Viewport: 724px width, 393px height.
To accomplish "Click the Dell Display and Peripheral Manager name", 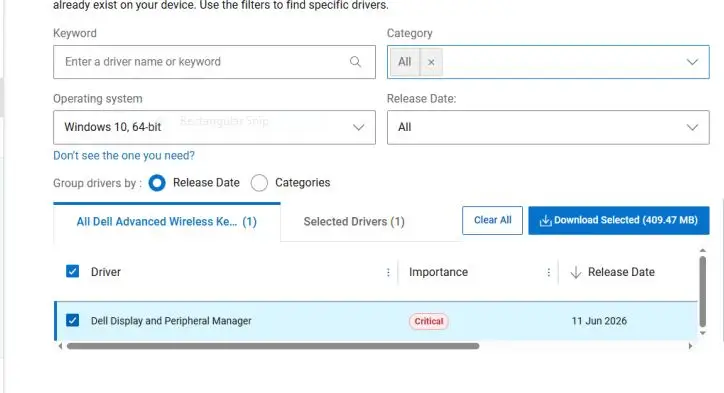I will [x=171, y=321].
